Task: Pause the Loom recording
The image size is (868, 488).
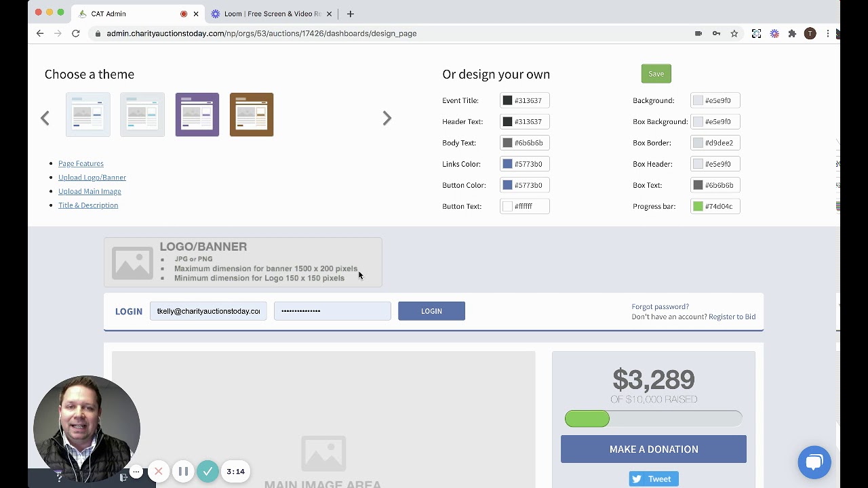Action: pyautogui.click(x=183, y=471)
